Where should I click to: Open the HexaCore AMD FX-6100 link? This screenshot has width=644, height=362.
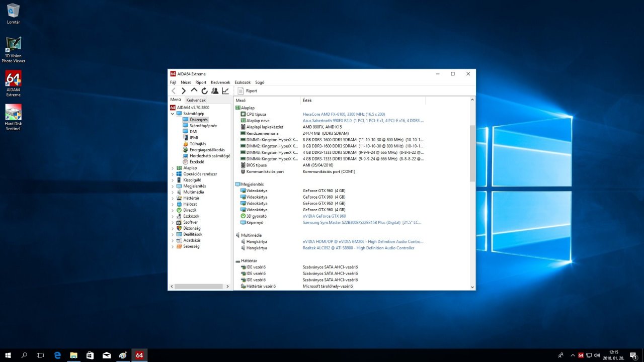pos(344,114)
